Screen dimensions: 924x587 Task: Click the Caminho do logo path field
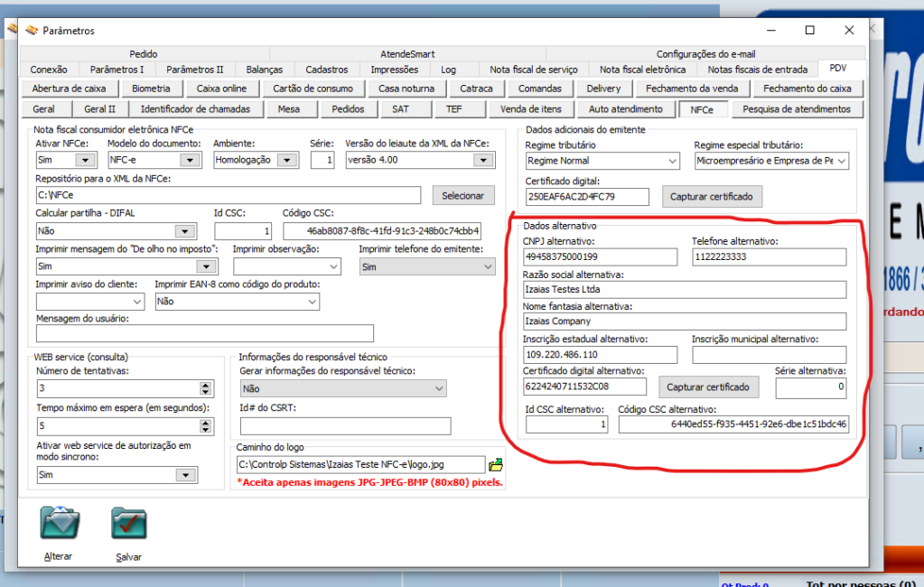pyautogui.click(x=360, y=465)
